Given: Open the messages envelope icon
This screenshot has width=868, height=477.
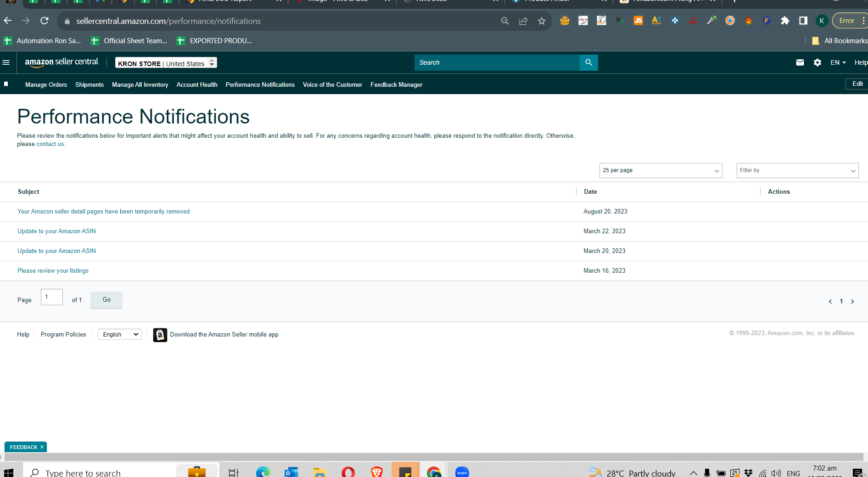Looking at the screenshot, I should (x=800, y=62).
